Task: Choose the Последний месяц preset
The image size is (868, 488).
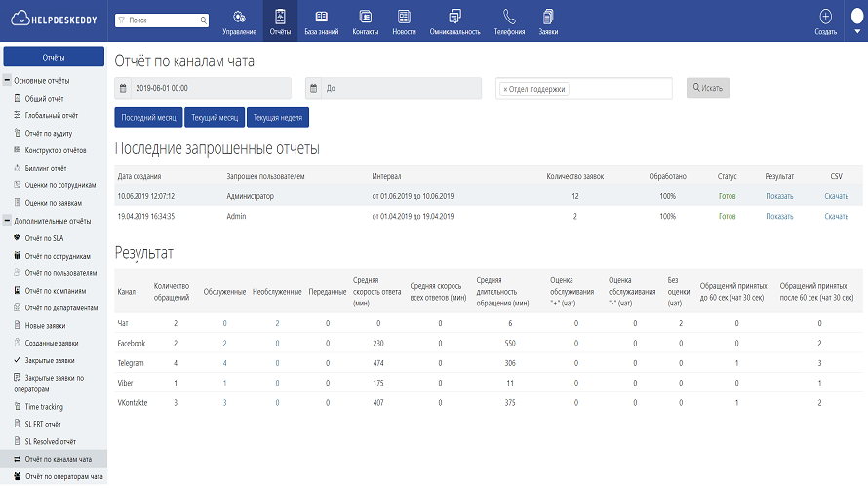Action: point(149,117)
